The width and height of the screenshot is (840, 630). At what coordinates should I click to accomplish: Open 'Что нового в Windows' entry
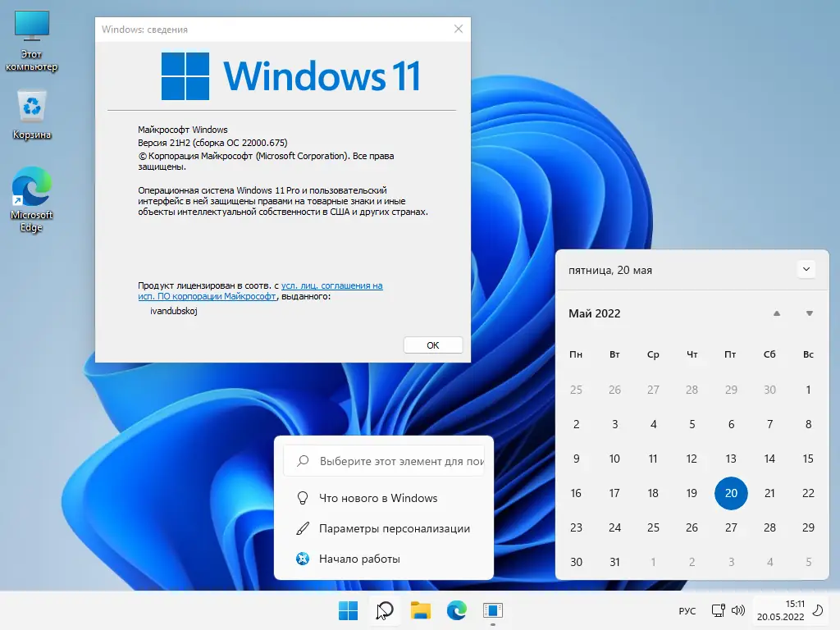(x=384, y=498)
